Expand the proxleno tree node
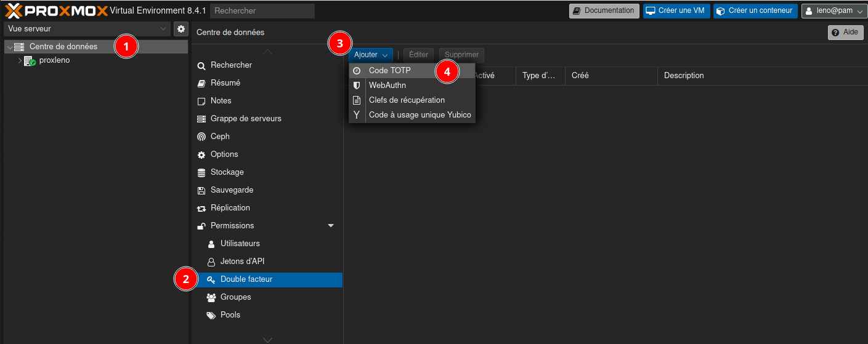Image resolution: width=868 pixels, height=344 pixels. pos(20,61)
